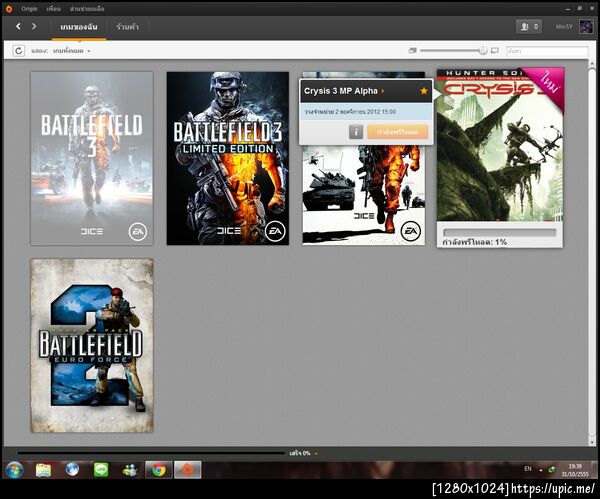Open the Origin menu
The height and width of the screenshot is (499, 600).
tap(29, 8)
